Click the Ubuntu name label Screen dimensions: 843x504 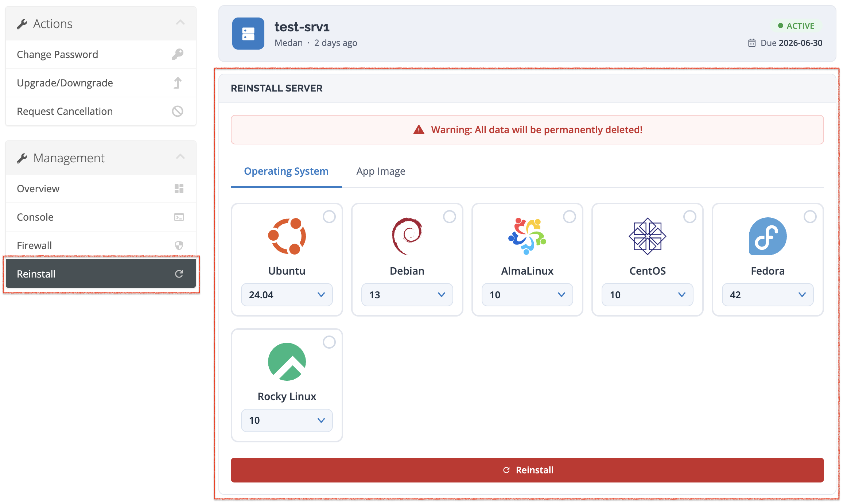[x=287, y=271]
